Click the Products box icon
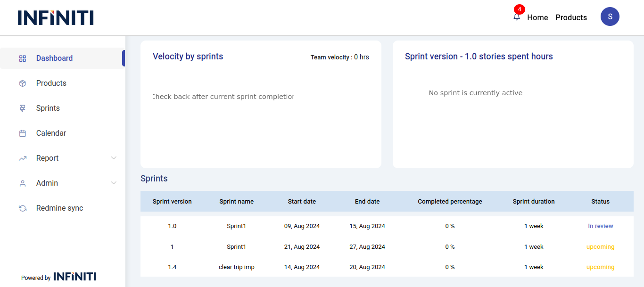Viewport: 644px width, 287px height. pos(23,83)
